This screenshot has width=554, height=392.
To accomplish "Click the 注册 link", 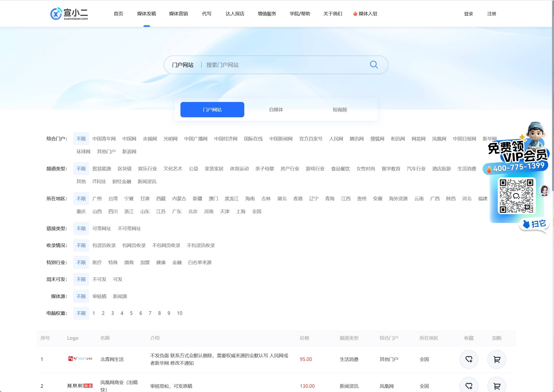I will point(491,14).
